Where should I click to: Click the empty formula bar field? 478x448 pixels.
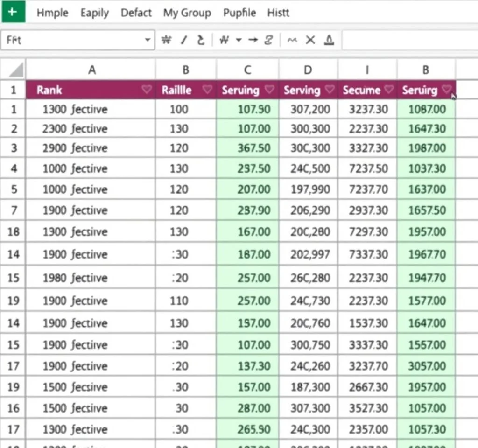tap(408, 40)
